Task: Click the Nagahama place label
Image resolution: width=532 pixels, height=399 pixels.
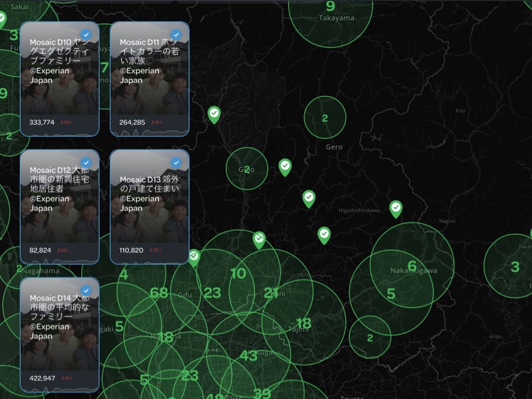Action: pyautogui.click(x=41, y=270)
